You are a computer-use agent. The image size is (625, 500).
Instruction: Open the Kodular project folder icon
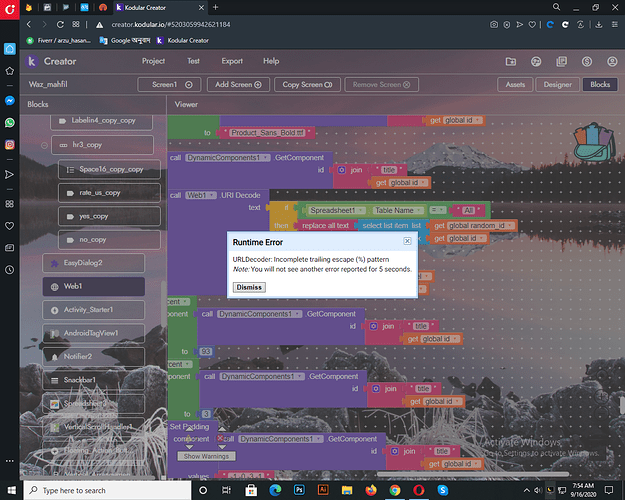click(x=511, y=61)
